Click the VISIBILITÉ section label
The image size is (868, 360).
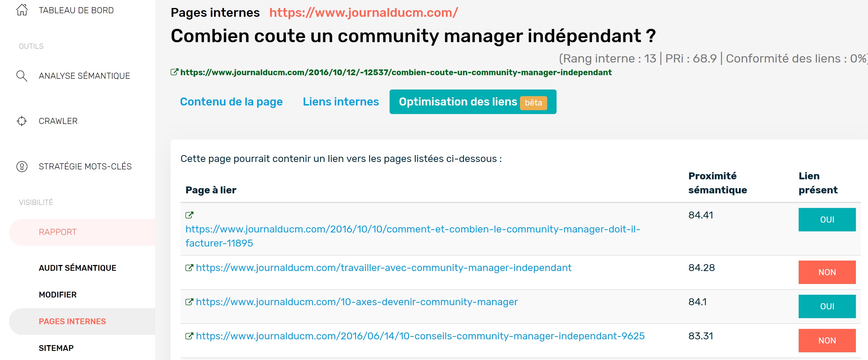(36, 202)
